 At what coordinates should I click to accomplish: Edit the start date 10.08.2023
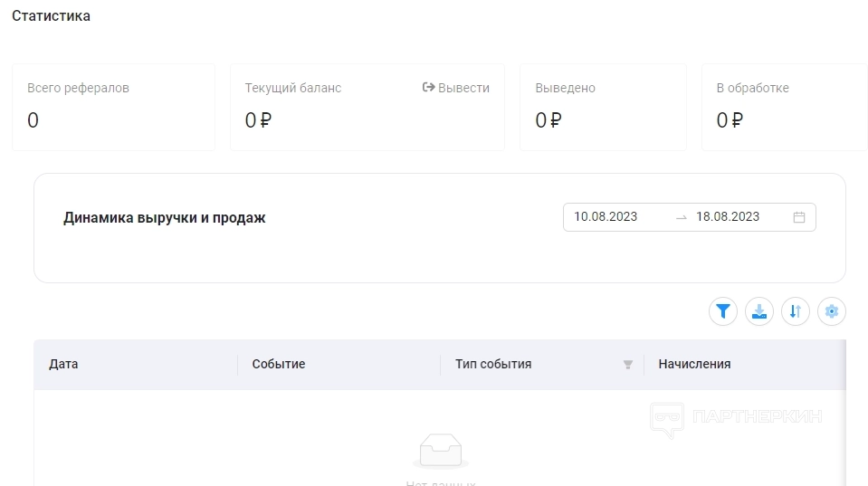[606, 217]
